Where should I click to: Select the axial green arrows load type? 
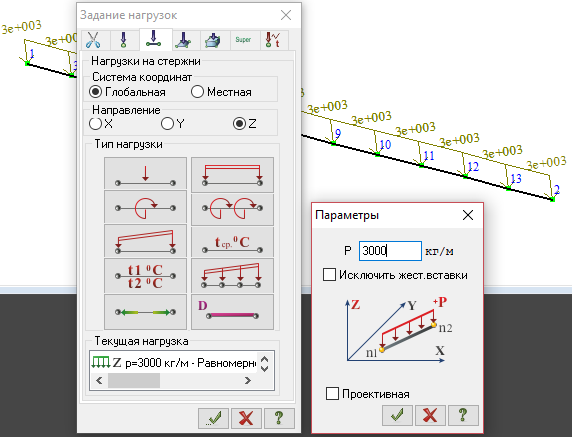click(145, 312)
